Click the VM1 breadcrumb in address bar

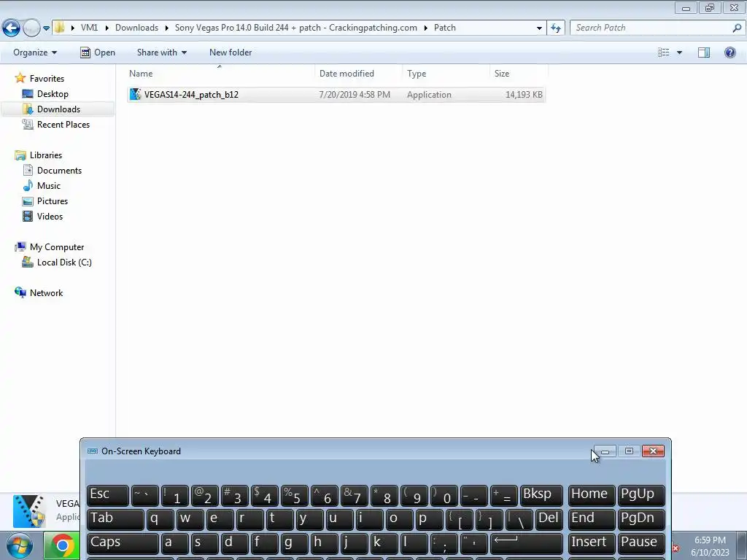(89, 28)
